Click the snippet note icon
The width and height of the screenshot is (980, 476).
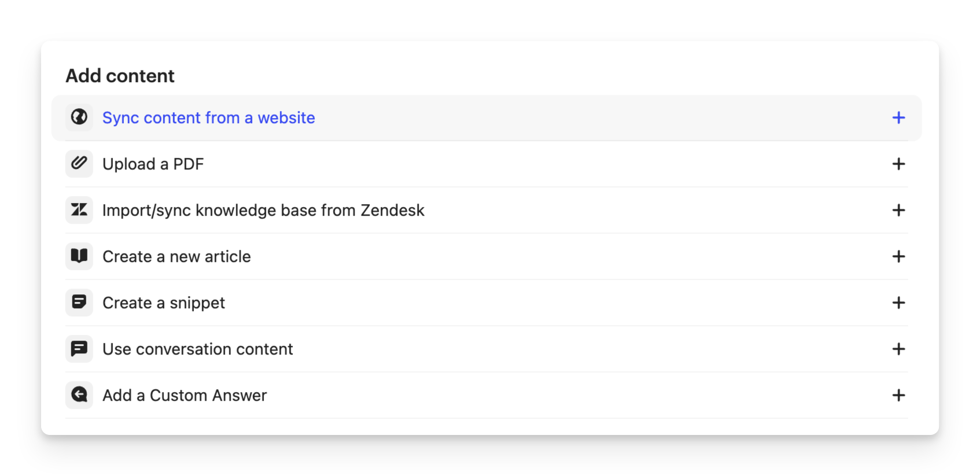coord(79,302)
